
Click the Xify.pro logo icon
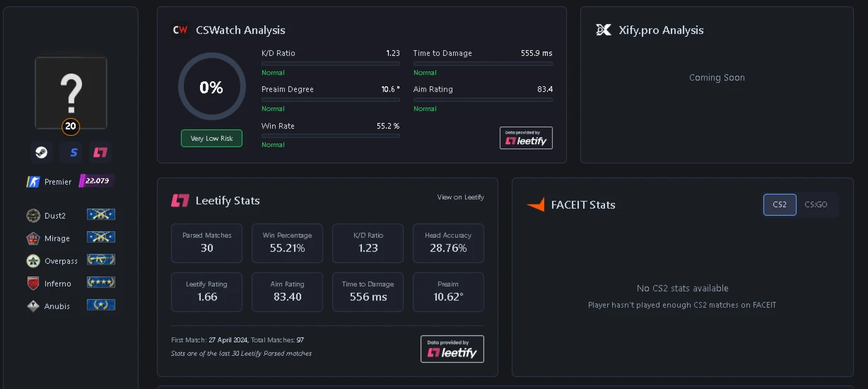604,30
